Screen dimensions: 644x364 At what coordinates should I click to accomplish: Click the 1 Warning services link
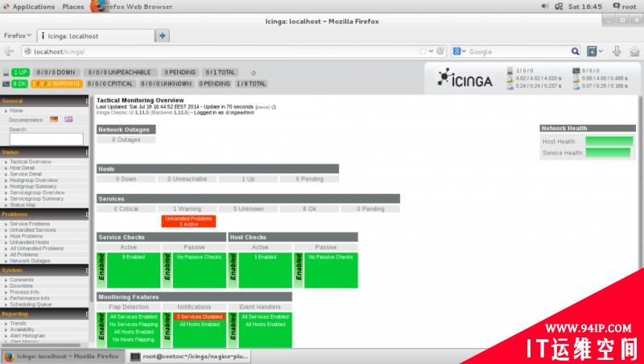(x=188, y=209)
